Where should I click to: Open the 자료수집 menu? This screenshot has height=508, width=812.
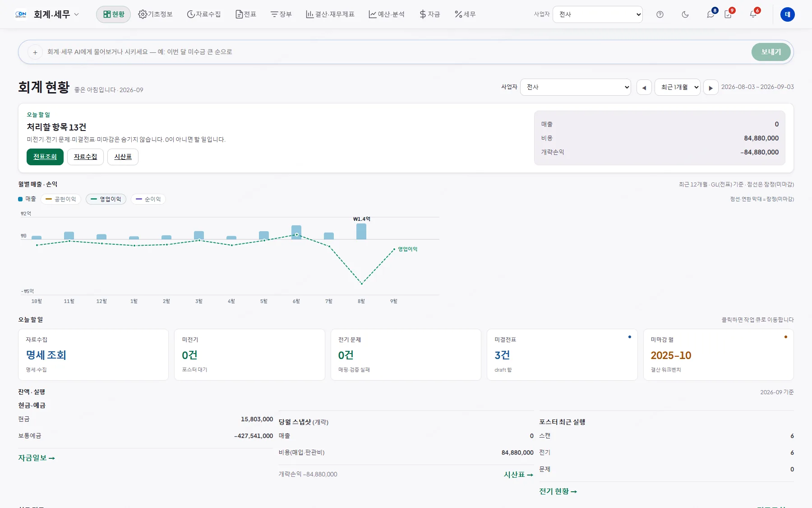[204, 14]
